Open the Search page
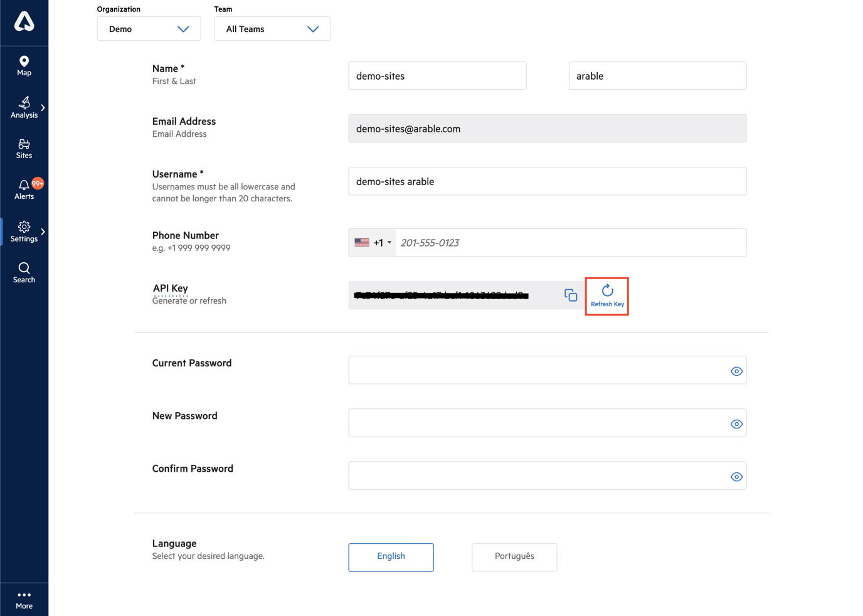 (24, 273)
